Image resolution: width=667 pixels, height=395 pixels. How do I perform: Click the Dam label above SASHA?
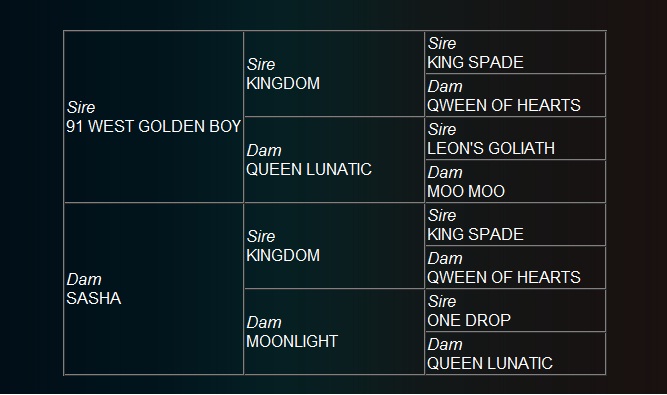point(84,279)
